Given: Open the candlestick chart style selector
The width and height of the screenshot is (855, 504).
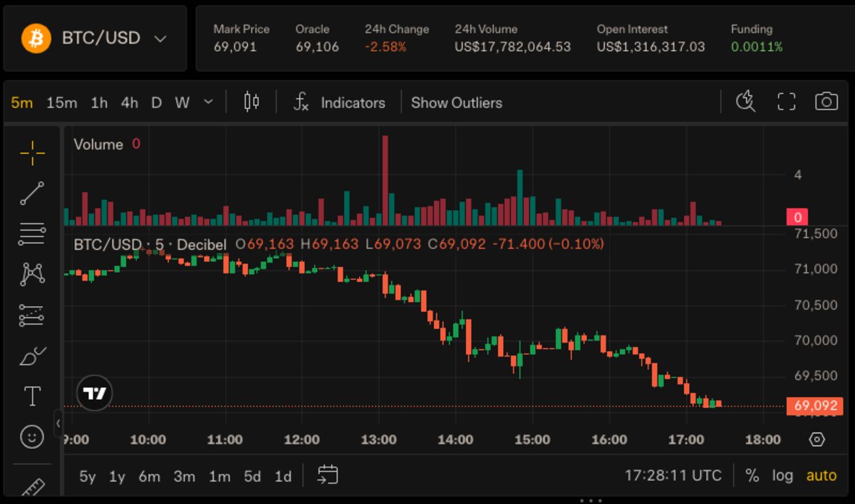Looking at the screenshot, I should click(x=251, y=102).
